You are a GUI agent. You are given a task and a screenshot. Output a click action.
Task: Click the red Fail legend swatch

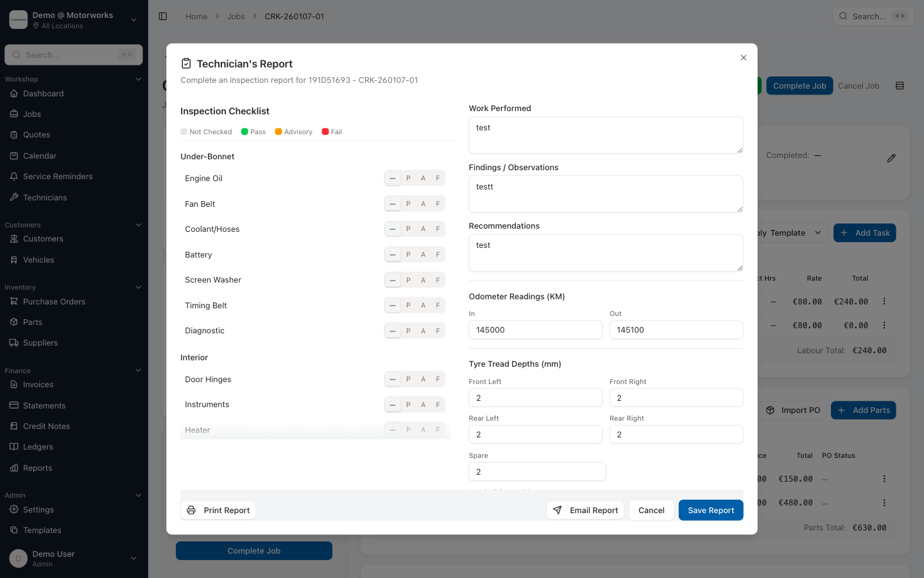tap(325, 132)
